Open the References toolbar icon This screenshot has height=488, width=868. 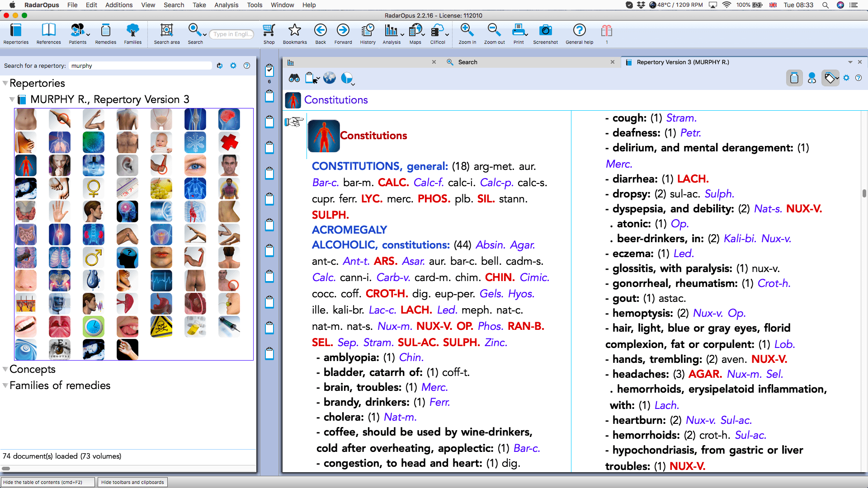(48, 34)
